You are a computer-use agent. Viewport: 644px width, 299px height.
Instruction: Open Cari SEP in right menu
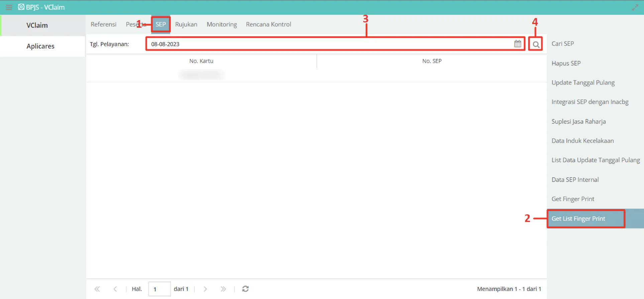[562, 44]
